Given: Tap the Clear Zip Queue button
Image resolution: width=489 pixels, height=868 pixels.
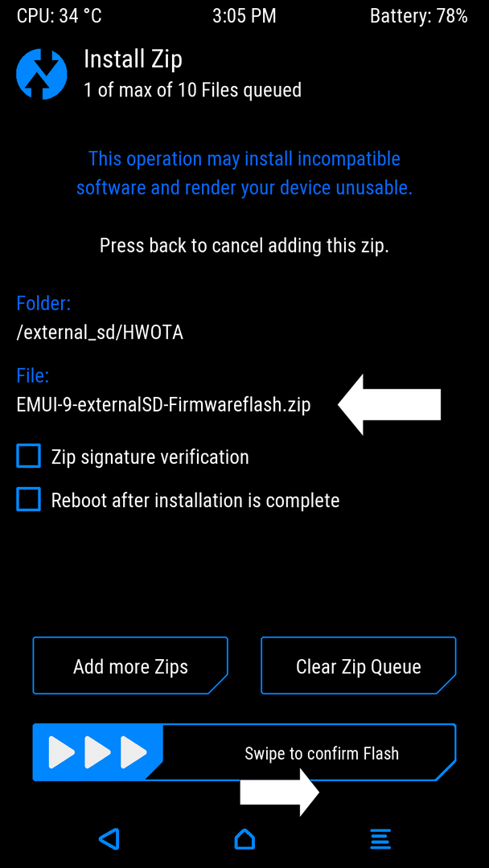Looking at the screenshot, I should pos(358,665).
